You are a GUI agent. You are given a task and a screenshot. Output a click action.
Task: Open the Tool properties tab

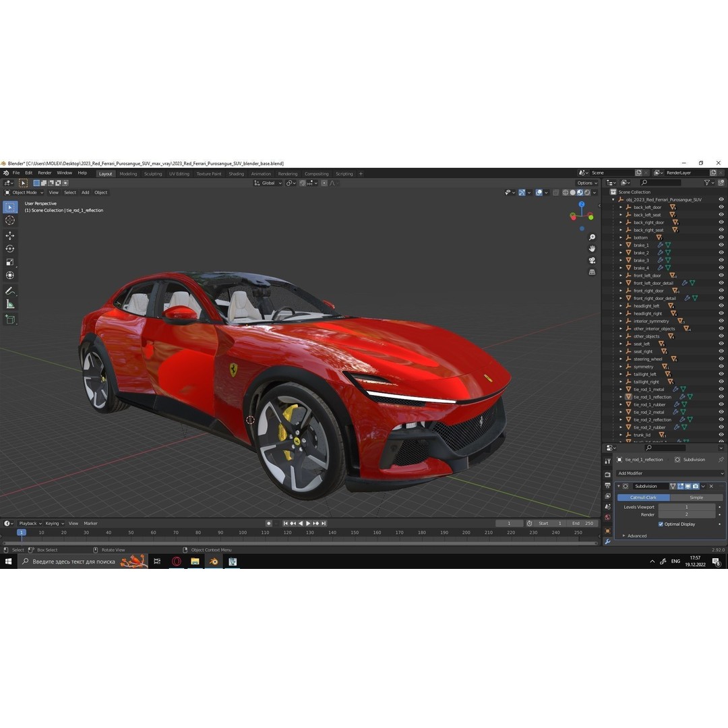tap(608, 461)
